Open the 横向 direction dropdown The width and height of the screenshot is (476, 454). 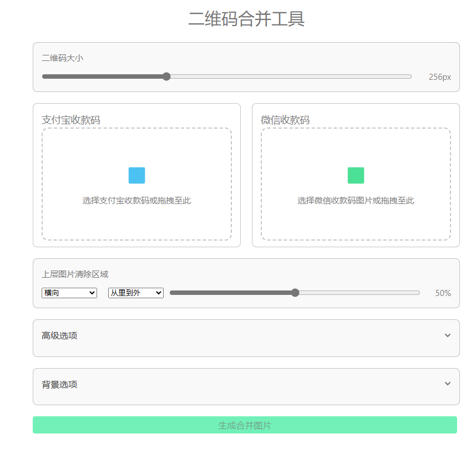click(69, 293)
